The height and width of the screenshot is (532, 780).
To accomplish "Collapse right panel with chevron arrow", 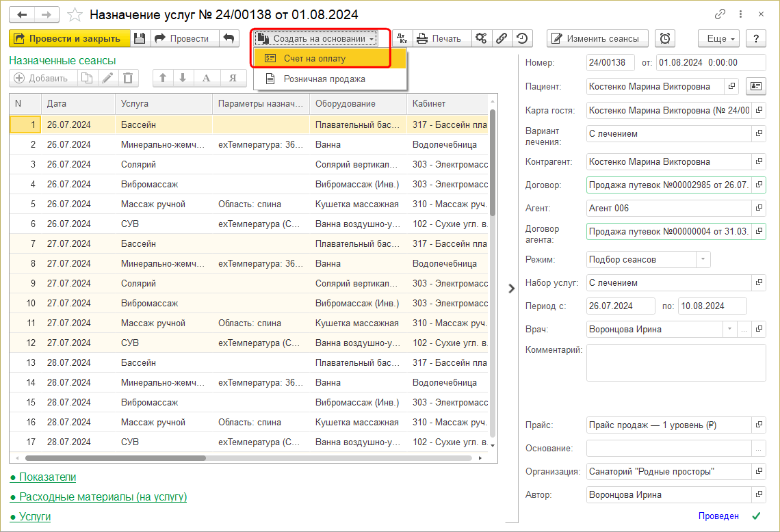I will click(x=511, y=289).
